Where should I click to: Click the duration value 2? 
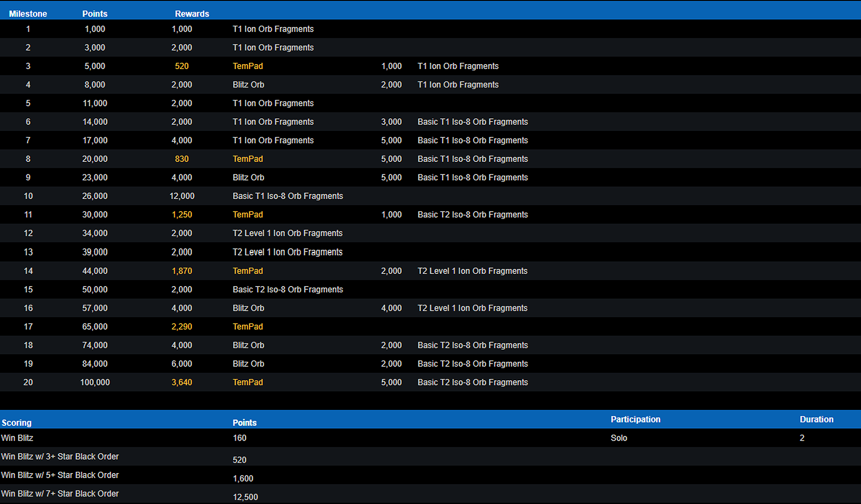(802, 438)
